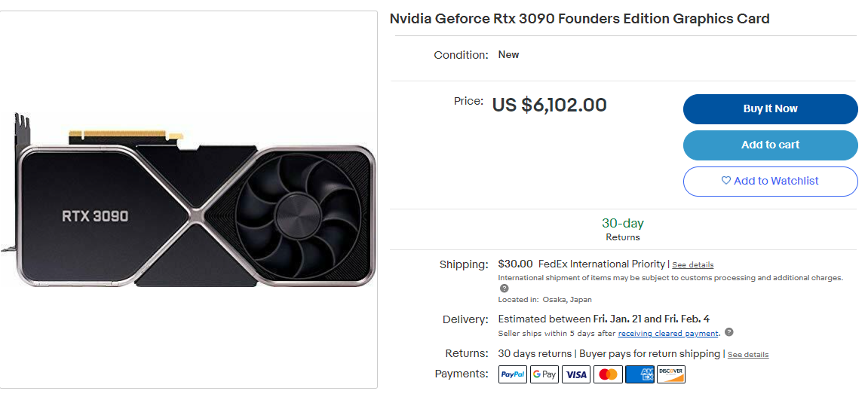Viewport: 868px width, 400px height.
Task: Open See details link for Returns
Action: [x=747, y=355]
